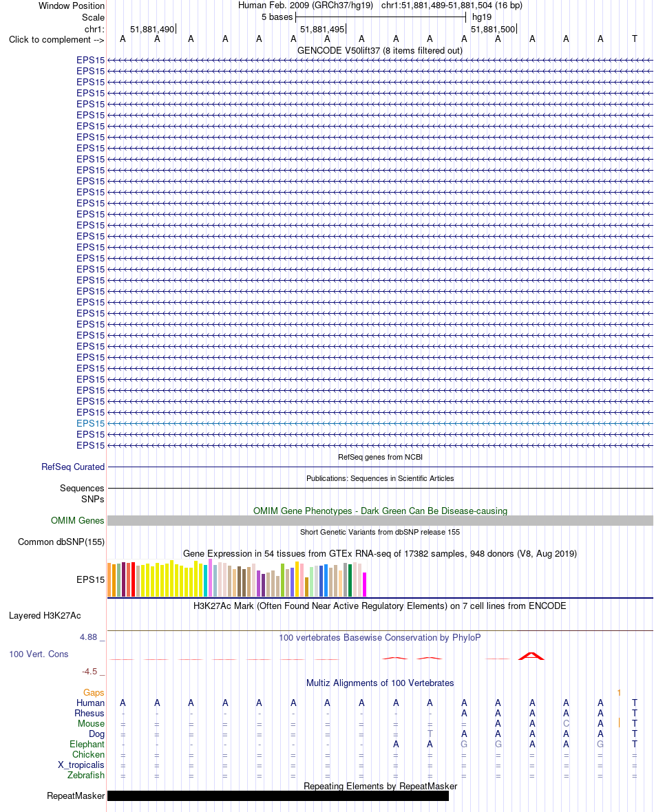Click the 51,881,490 position marker

(x=152, y=29)
